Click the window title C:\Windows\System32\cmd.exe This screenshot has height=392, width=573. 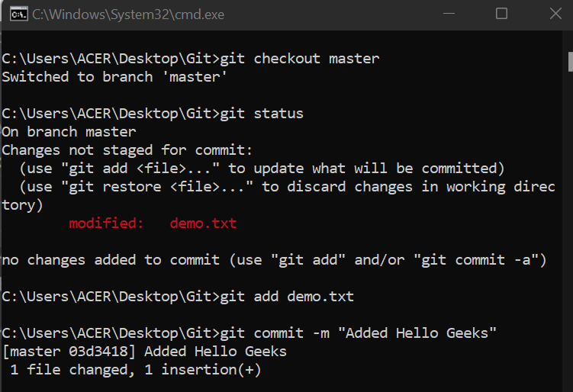tap(128, 14)
